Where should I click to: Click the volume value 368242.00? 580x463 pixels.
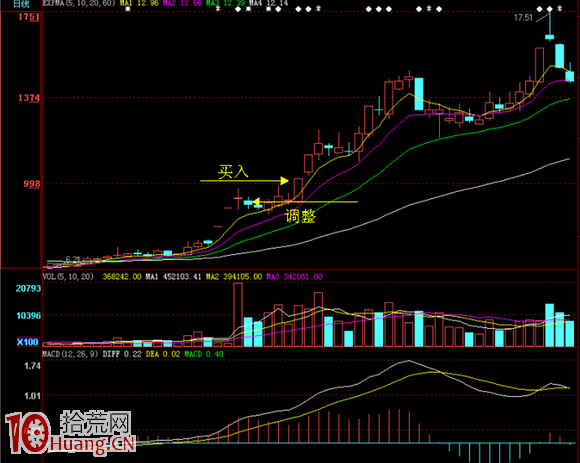(122, 277)
